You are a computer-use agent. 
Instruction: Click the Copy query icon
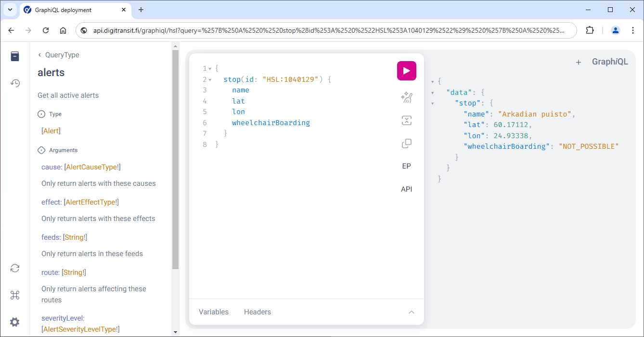click(406, 143)
